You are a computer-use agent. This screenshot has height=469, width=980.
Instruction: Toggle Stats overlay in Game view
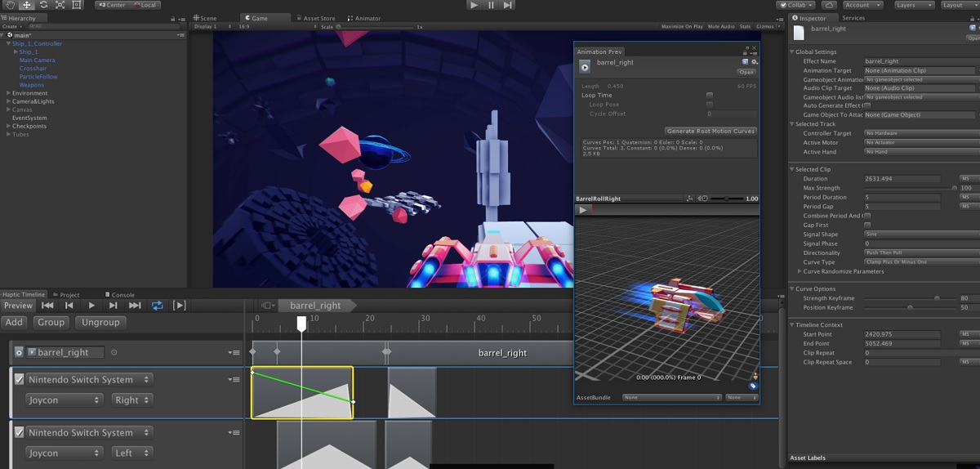coord(746,26)
